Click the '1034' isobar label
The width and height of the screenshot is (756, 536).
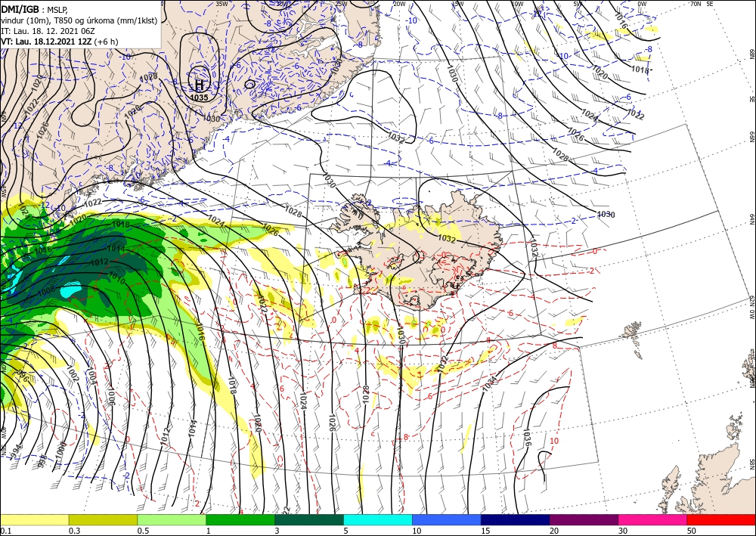click(x=489, y=384)
